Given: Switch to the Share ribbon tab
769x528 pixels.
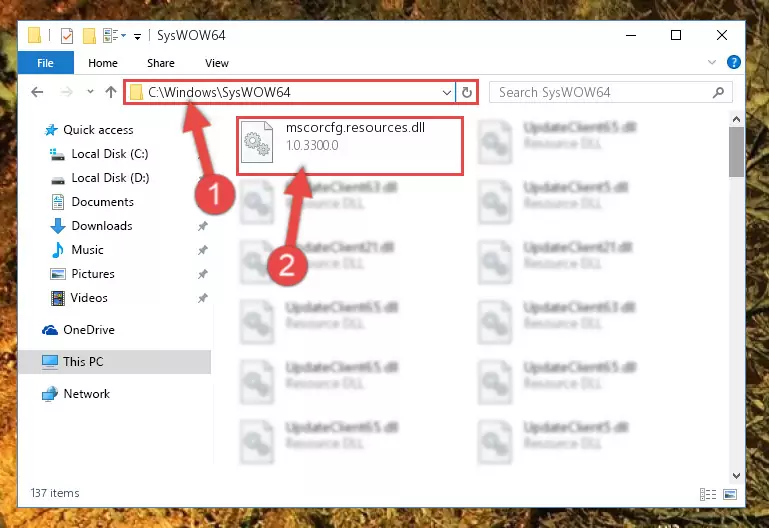Looking at the screenshot, I should pyautogui.click(x=161, y=63).
